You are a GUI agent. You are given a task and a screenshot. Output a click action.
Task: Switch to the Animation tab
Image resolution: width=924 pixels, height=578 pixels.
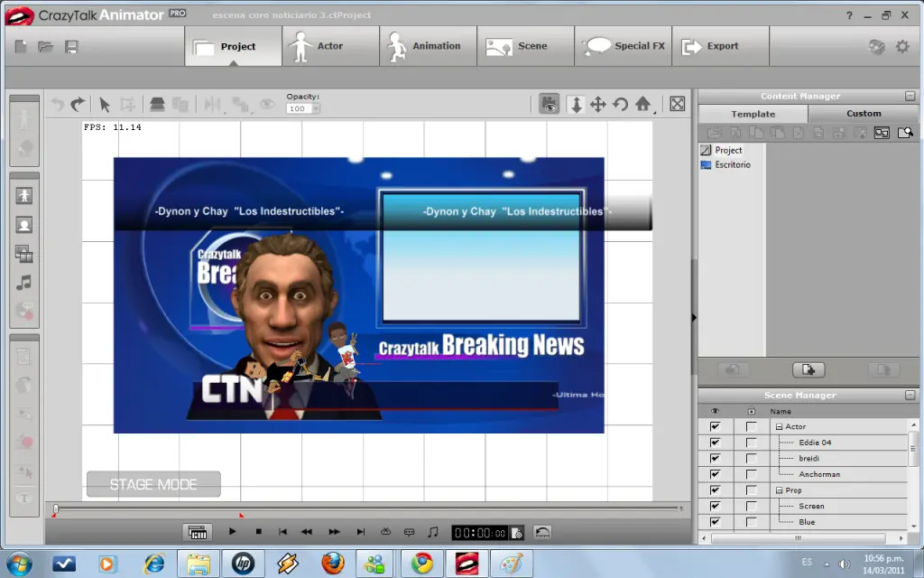tap(429, 46)
